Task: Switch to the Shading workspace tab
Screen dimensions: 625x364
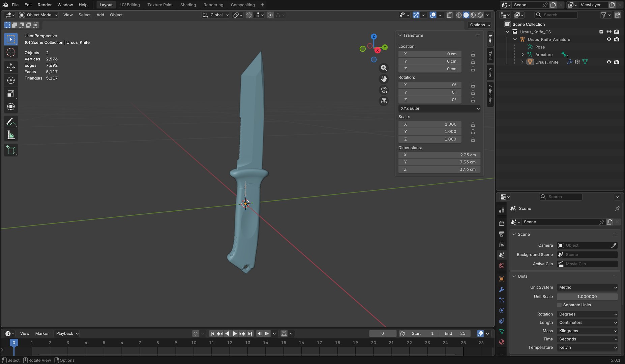Action: pyautogui.click(x=188, y=5)
